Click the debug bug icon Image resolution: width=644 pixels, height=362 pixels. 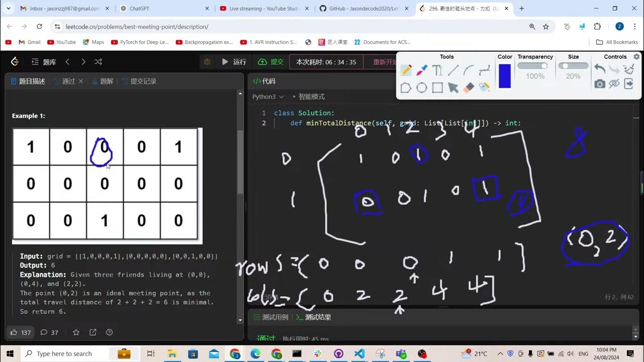click(x=207, y=62)
